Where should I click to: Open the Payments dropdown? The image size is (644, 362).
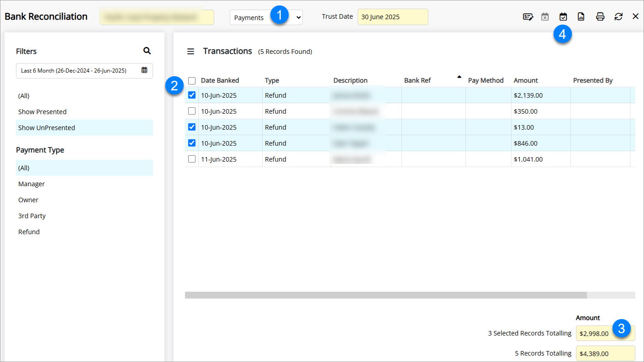[266, 17]
